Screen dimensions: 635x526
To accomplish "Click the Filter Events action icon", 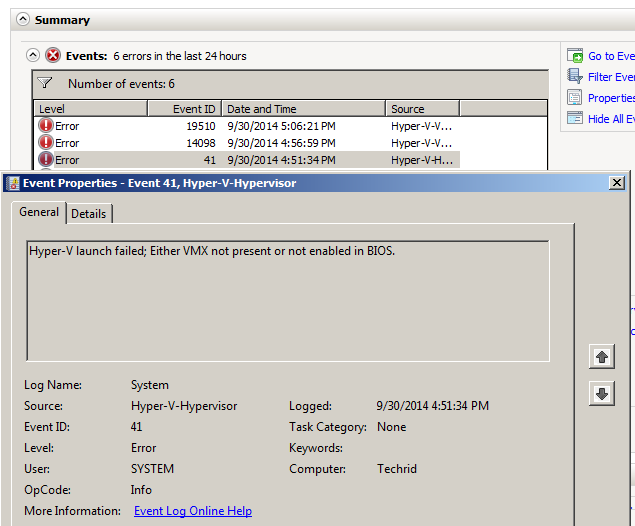I will coord(575,77).
